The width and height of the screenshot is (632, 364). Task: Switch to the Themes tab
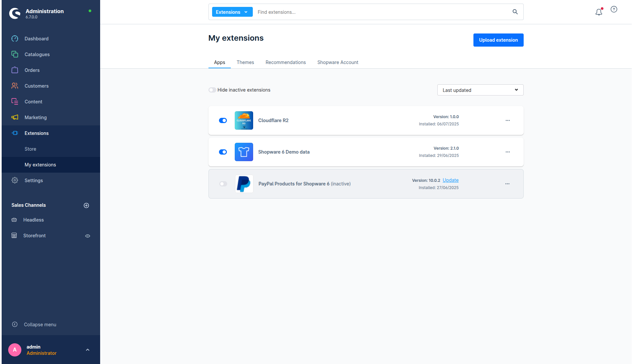click(x=245, y=62)
